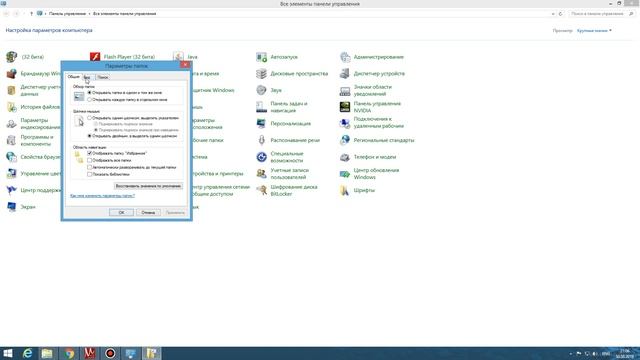The height and width of the screenshot is (360, 640).
Task: Open File Explorer from taskbar
Action: [47, 353]
